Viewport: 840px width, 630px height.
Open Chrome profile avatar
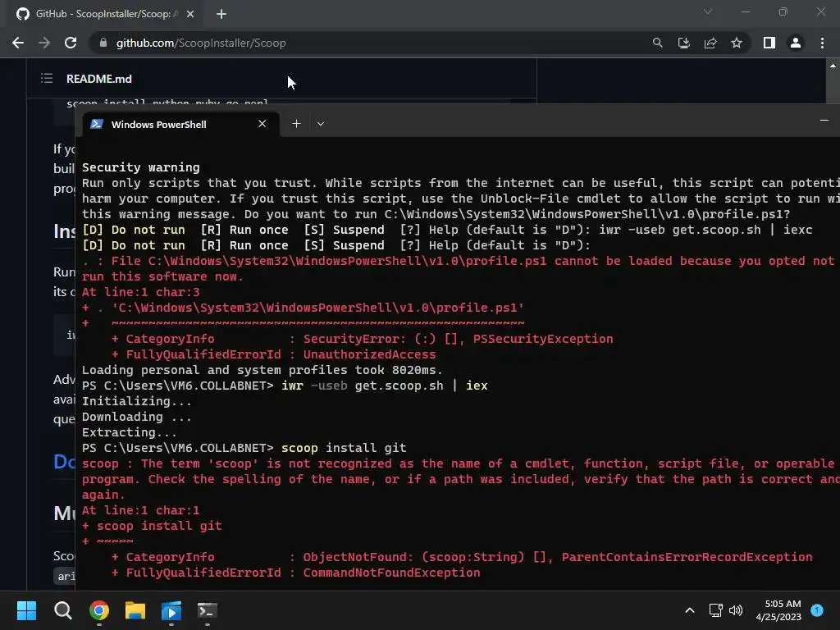click(x=796, y=43)
